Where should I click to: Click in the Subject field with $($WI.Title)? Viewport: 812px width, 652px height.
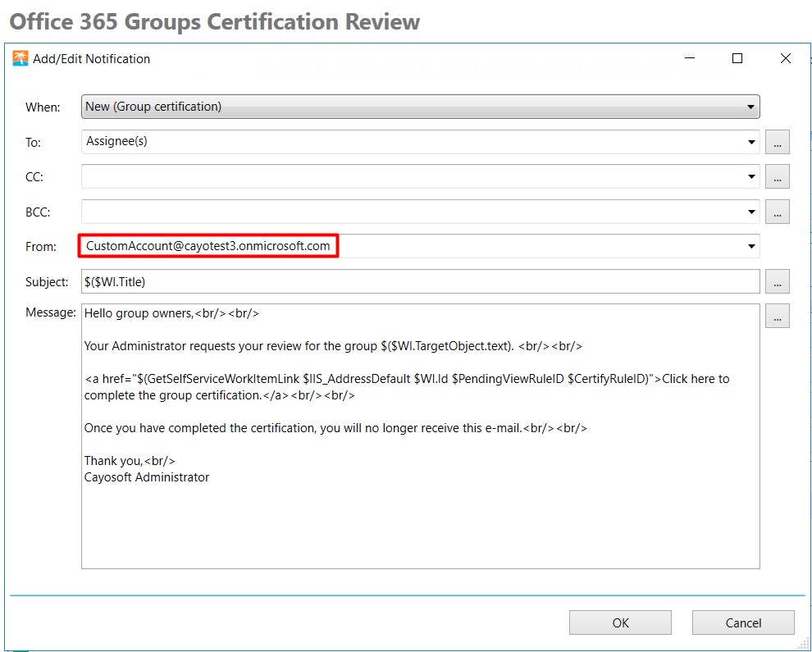click(421, 281)
